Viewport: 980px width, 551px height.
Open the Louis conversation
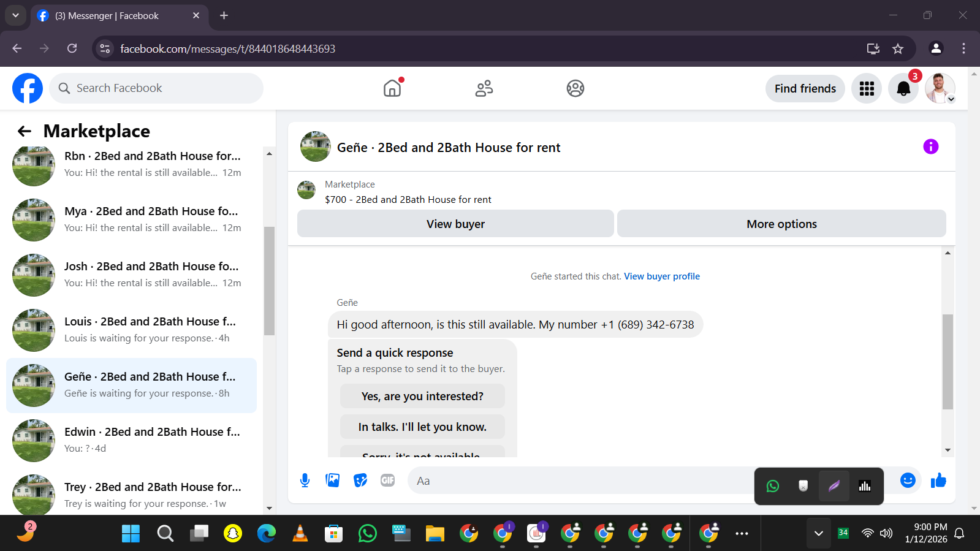(x=131, y=330)
